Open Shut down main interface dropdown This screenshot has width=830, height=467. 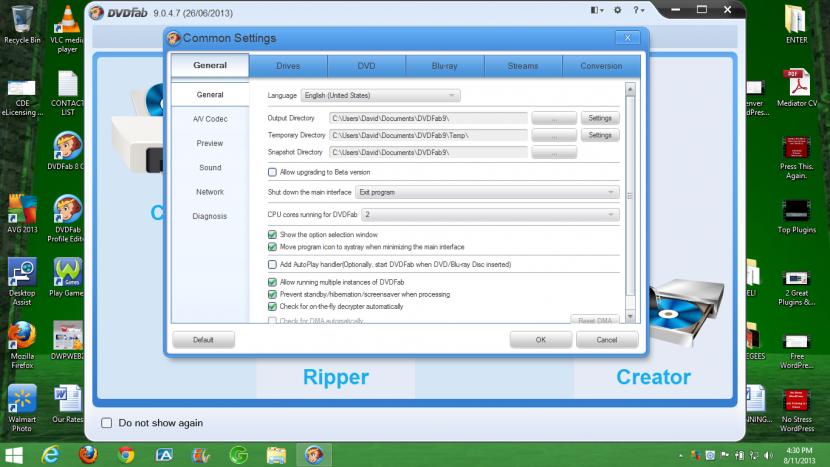tap(487, 192)
